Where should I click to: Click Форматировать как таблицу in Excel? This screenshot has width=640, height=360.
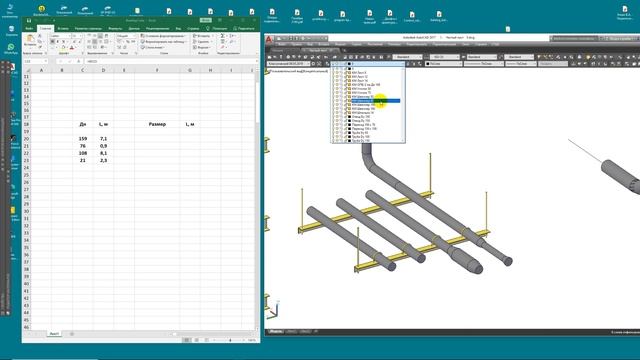(x=163, y=42)
